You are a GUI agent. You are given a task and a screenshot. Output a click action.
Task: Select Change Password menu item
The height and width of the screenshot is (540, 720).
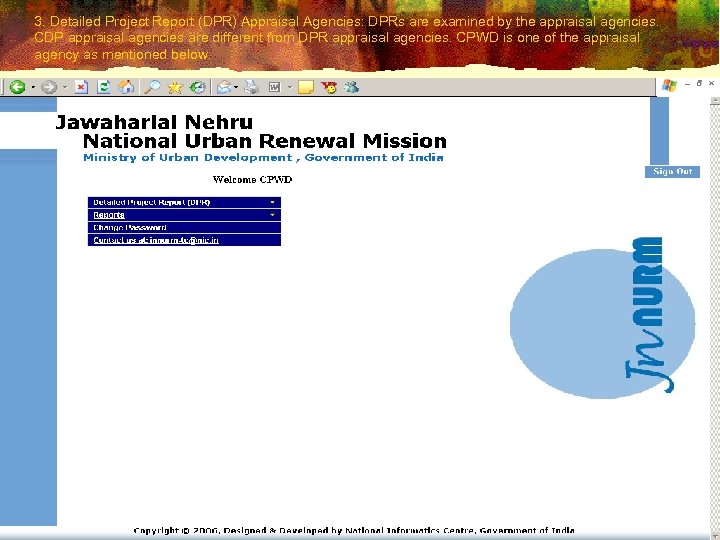click(x=184, y=228)
